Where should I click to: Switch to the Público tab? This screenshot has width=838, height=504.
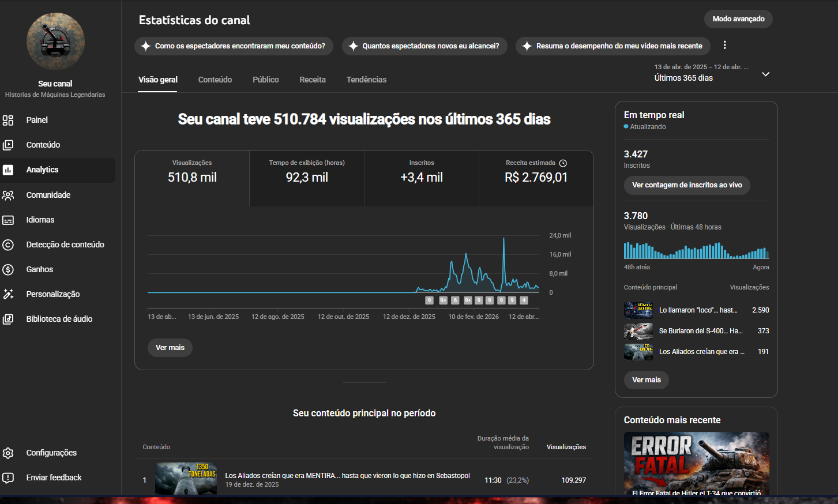coord(266,80)
